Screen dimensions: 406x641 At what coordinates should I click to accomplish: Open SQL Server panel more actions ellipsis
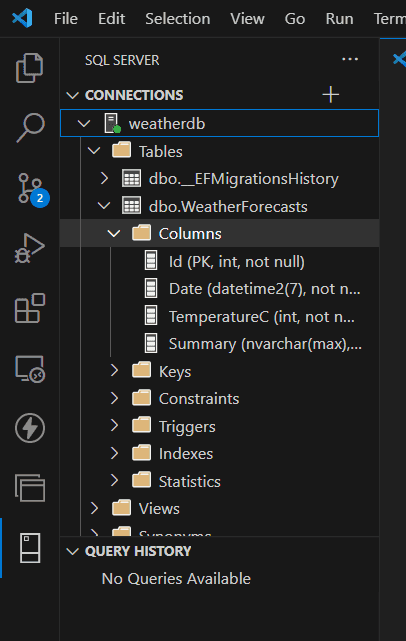[350, 60]
